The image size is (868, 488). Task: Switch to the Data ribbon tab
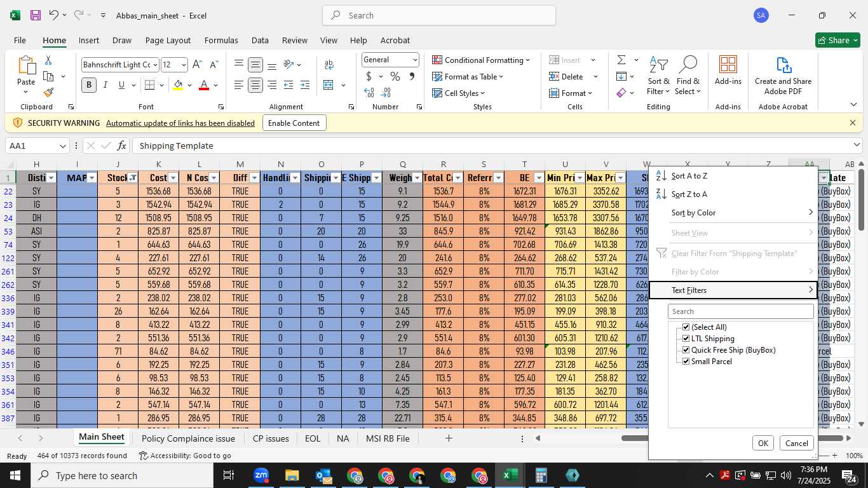pos(260,40)
